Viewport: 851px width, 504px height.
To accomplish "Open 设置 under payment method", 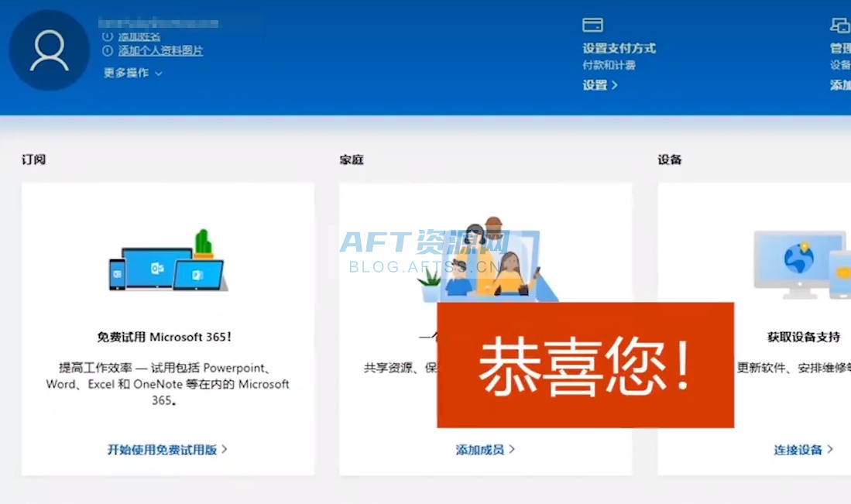I will coord(600,85).
